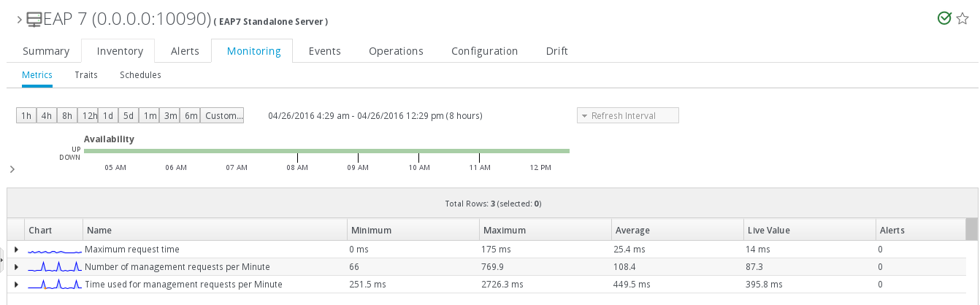
Task: Open the Refresh Interval dropdown
Action: tap(627, 116)
